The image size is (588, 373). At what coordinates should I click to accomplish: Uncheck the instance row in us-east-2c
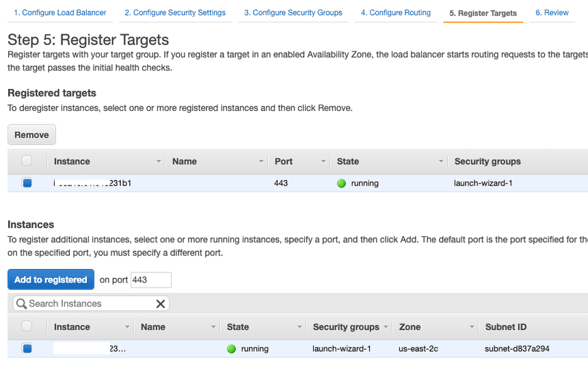click(x=27, y=348)
